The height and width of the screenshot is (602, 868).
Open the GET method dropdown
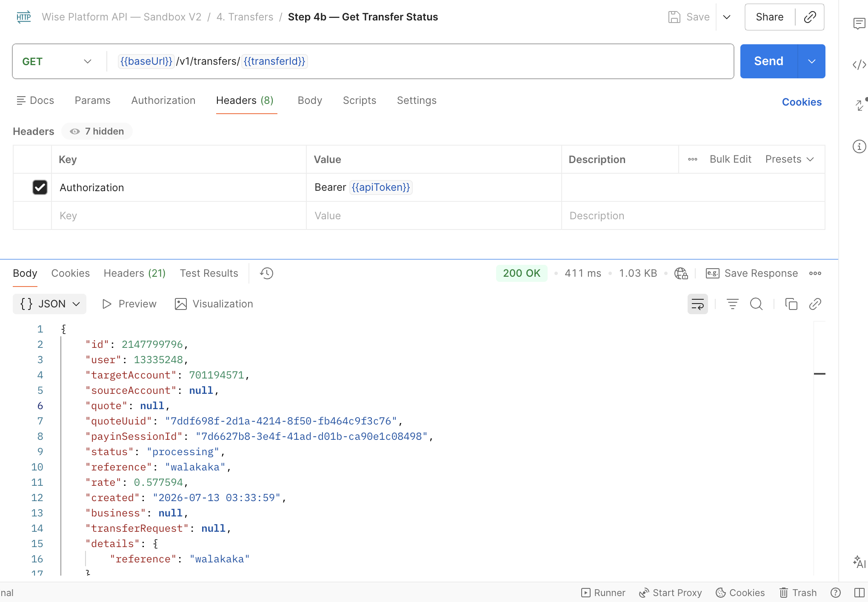pyautogui.click(x=57, y=61)
